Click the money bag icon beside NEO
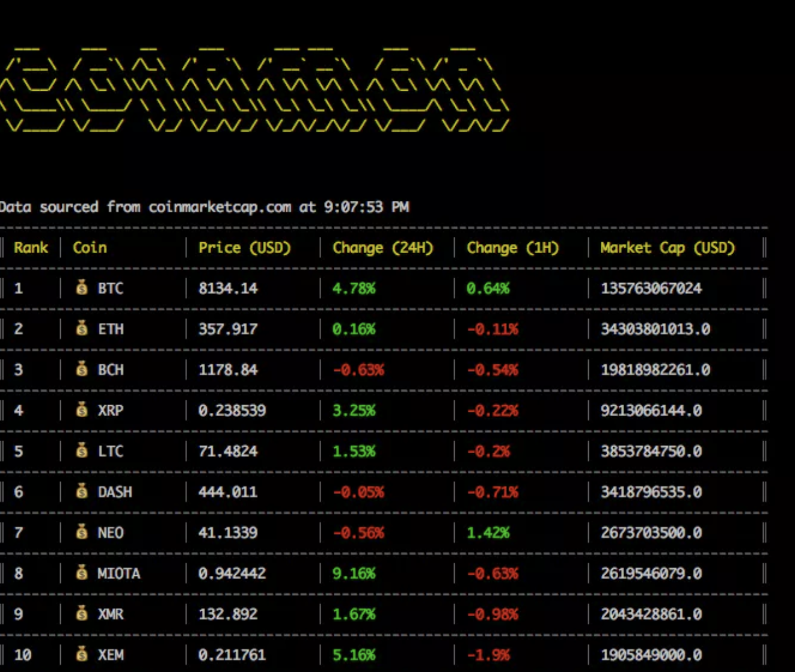The image size is (795, 672). (82, 532)
